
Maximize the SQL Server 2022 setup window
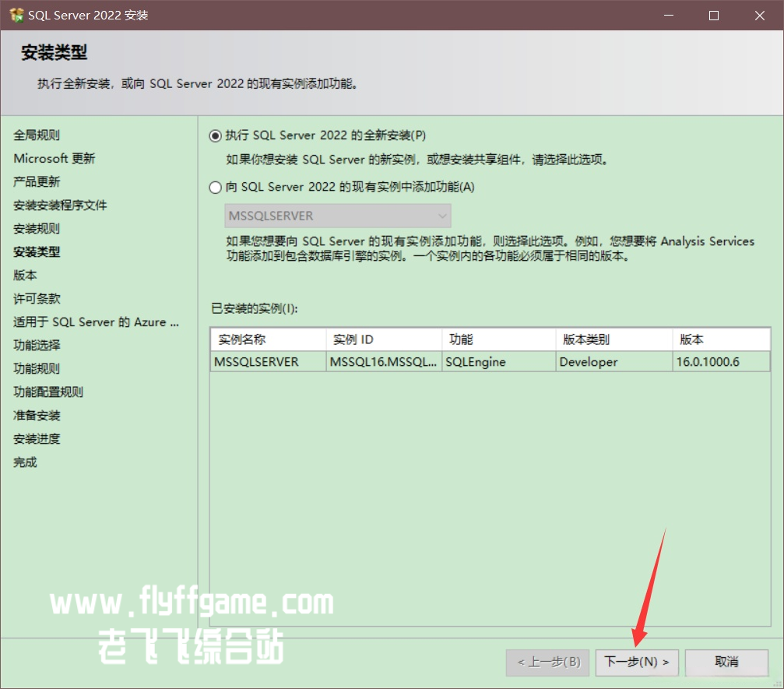coord(714,16)
